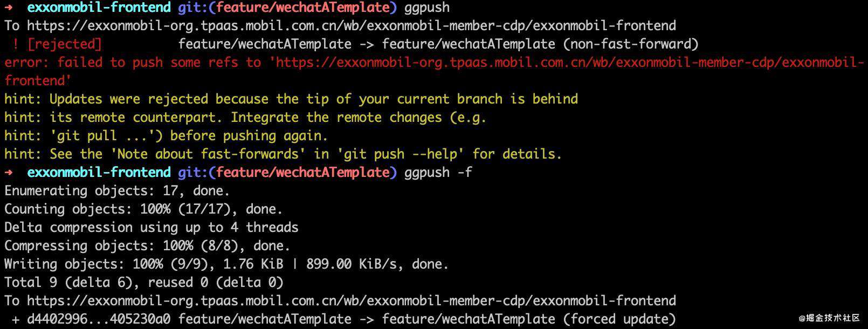Click the second red prompt arrow
This screenshot has height=329, width=868.
(x=9, y=173)
